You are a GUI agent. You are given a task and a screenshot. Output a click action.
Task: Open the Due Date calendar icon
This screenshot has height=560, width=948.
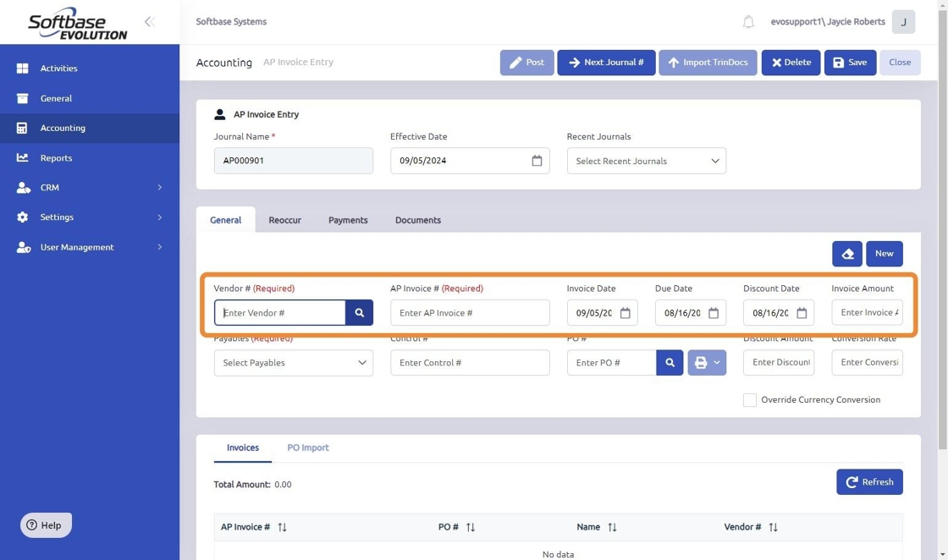click(x=714, y=313)
